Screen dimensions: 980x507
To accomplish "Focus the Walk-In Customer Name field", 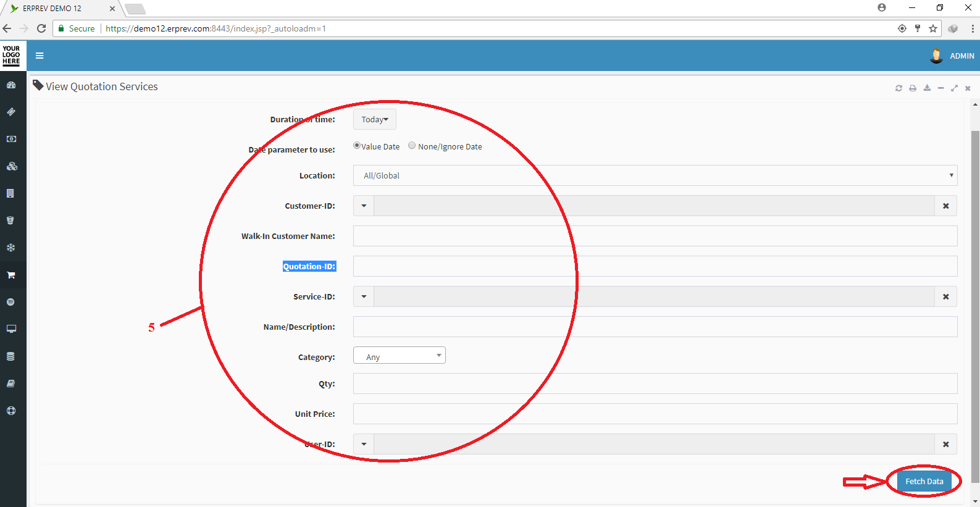I will 655,236.
